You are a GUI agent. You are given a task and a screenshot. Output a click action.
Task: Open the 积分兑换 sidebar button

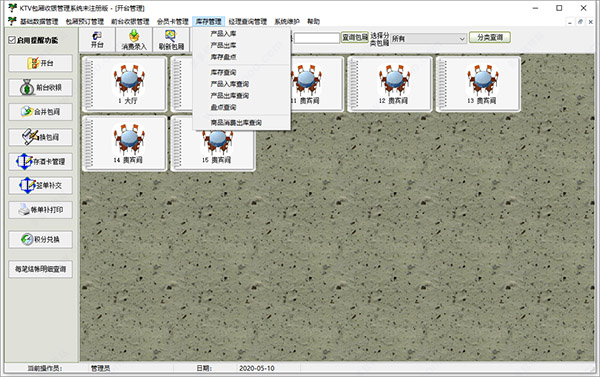(41, 240)
